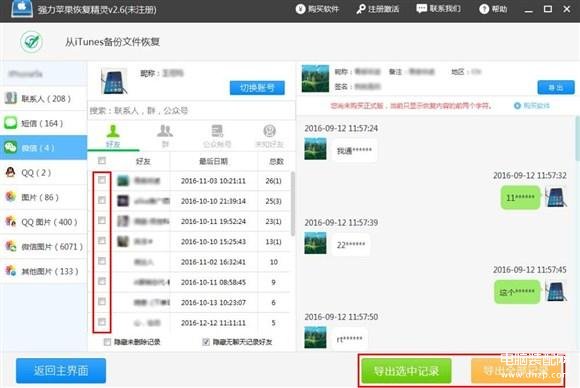Click green 导出选中记录 button
Viewport: 580px width, 388px height.
point(407,371)
